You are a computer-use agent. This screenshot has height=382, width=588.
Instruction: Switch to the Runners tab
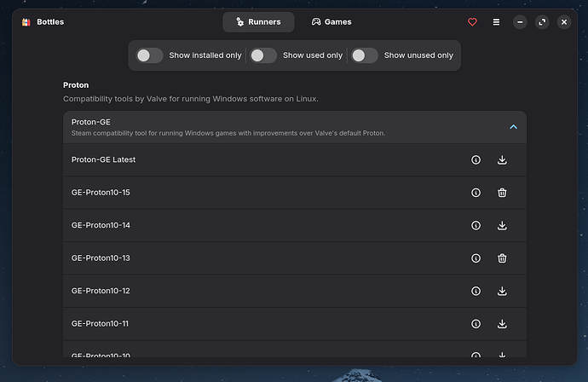click(x=258, y=22)
